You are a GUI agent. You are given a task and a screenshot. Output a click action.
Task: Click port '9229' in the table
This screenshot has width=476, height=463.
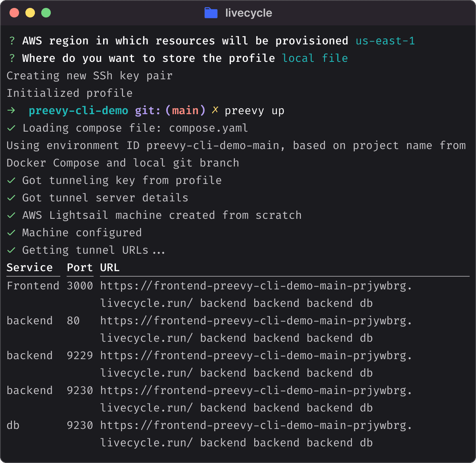[x=80, y=356]
